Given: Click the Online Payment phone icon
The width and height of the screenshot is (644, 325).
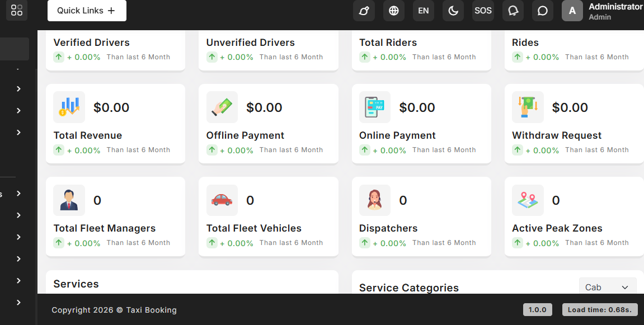Looking at the screenshot, I should point(374,107).
